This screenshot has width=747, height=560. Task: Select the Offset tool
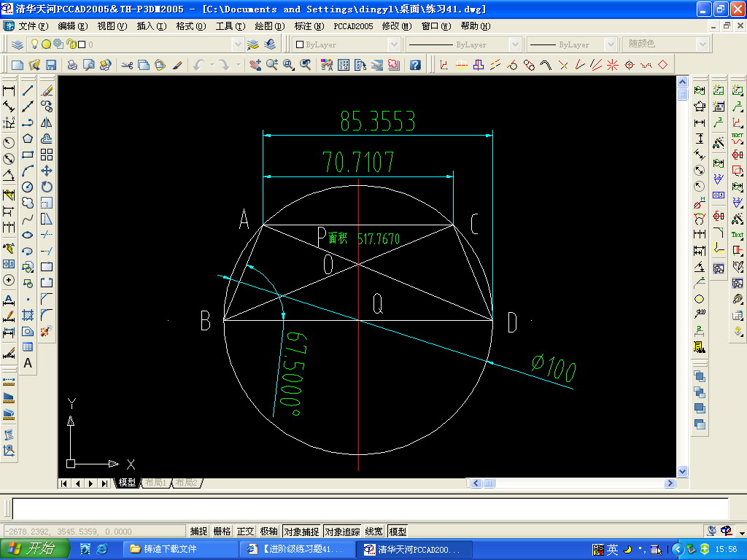click(x=47, y=139)
